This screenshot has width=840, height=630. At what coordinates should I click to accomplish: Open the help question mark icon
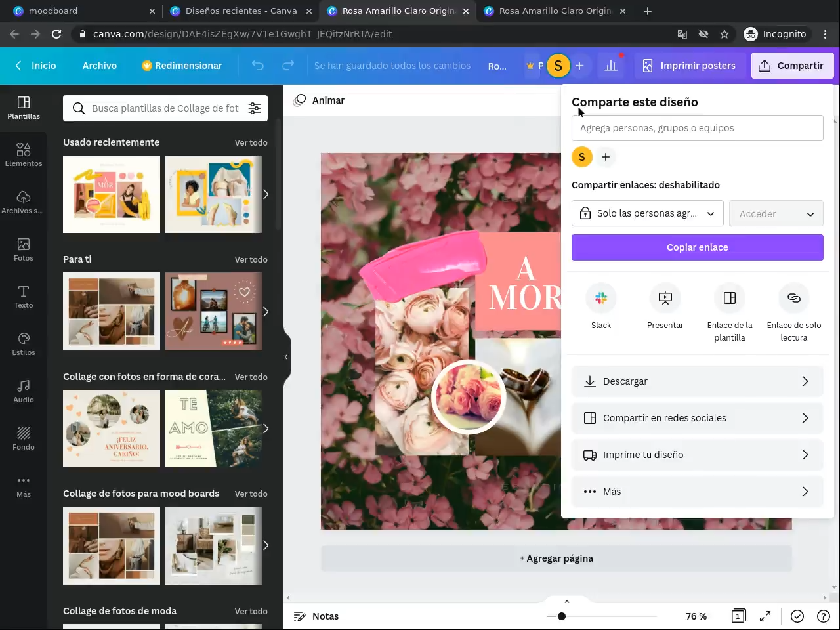[824, 616]
